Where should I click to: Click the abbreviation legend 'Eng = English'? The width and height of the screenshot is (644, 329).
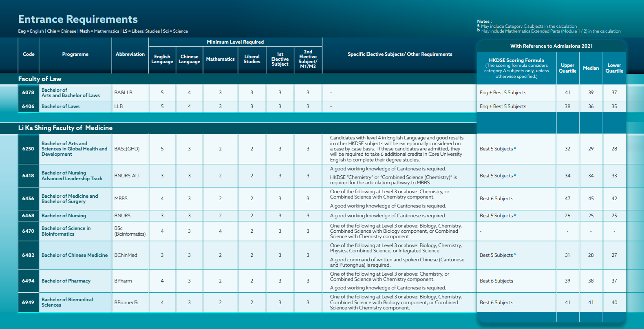pyautogui.click(x=31, y=31)
